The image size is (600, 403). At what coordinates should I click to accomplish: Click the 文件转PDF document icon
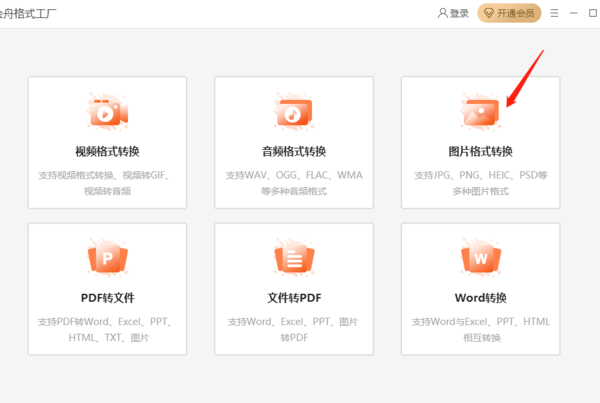(293, 260)
